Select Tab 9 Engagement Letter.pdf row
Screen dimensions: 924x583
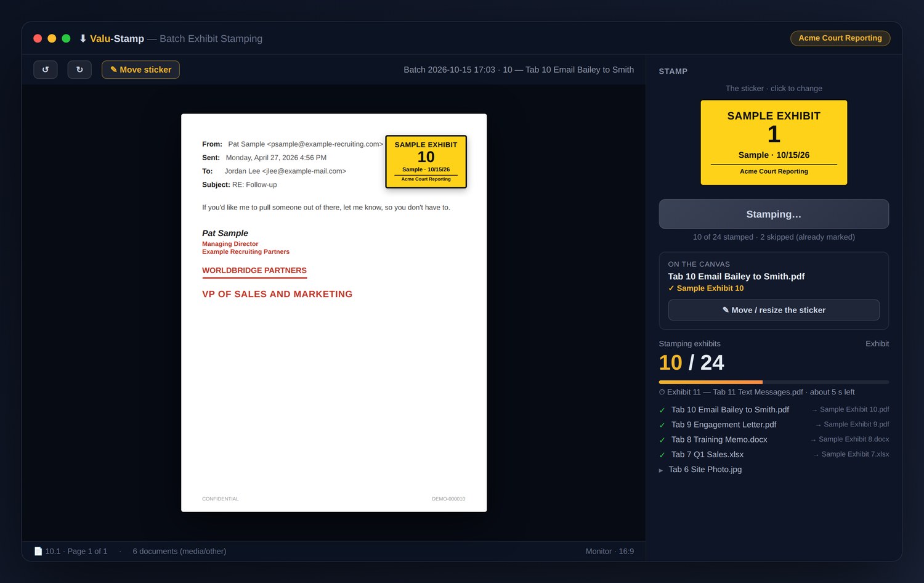click(x=774, y=425)
